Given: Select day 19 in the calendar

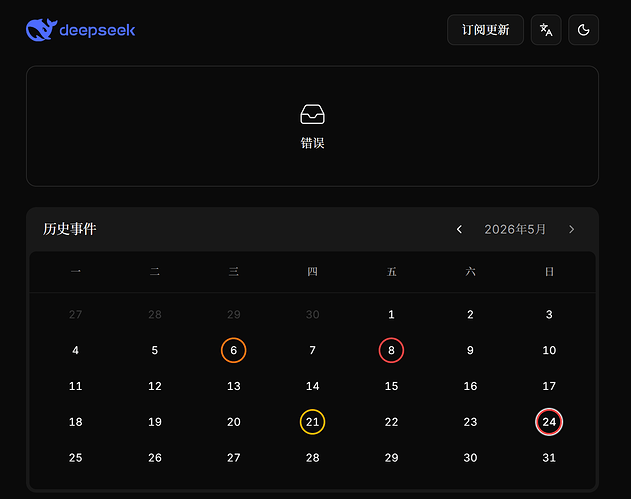Looking at the screenshot, I should tap(155, 422).
